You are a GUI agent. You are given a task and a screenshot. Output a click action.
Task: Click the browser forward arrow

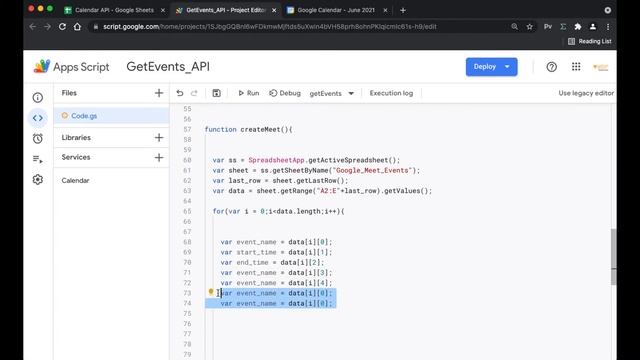(47, 27)
